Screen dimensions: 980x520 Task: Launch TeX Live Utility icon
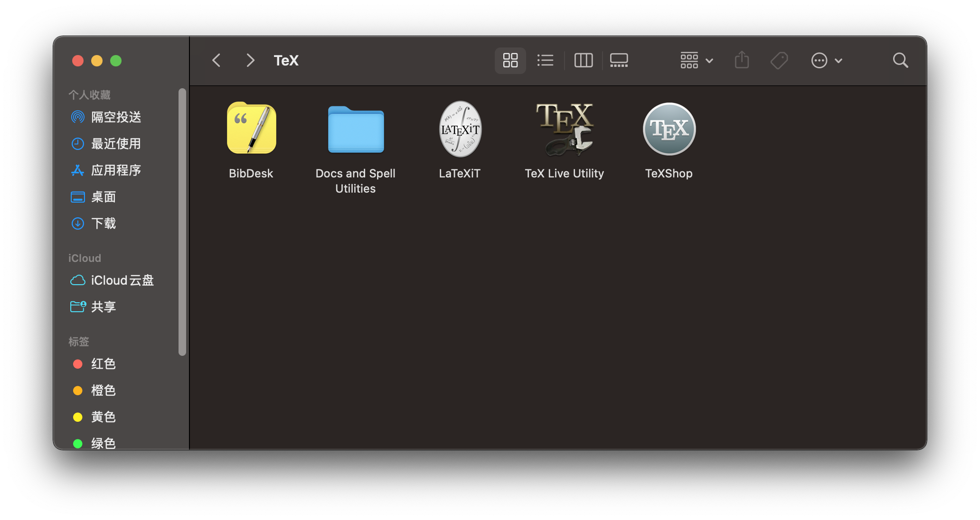pos(564,129)
